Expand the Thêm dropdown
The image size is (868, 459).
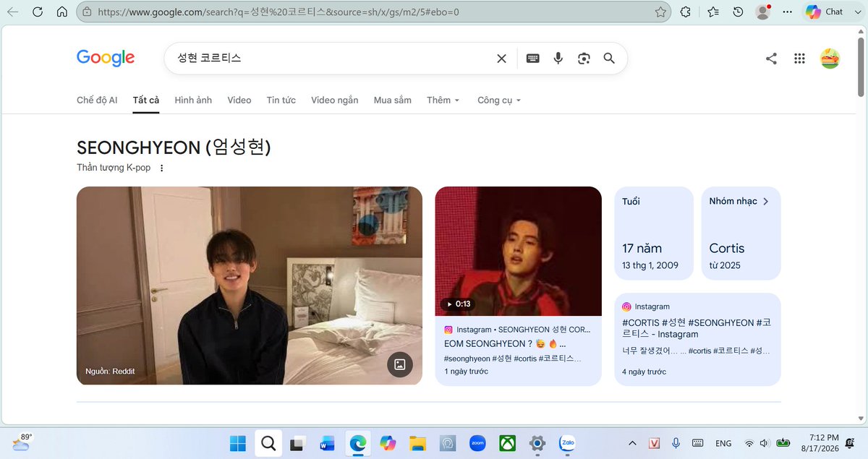pos(443,100)
